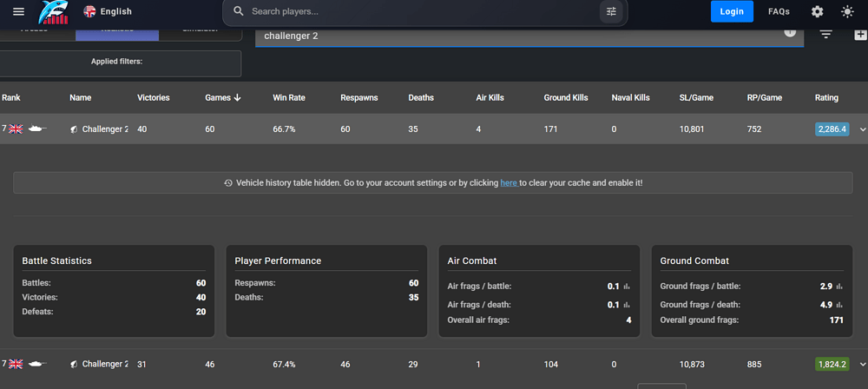Click the filter list icon

(x=826, y=35)
